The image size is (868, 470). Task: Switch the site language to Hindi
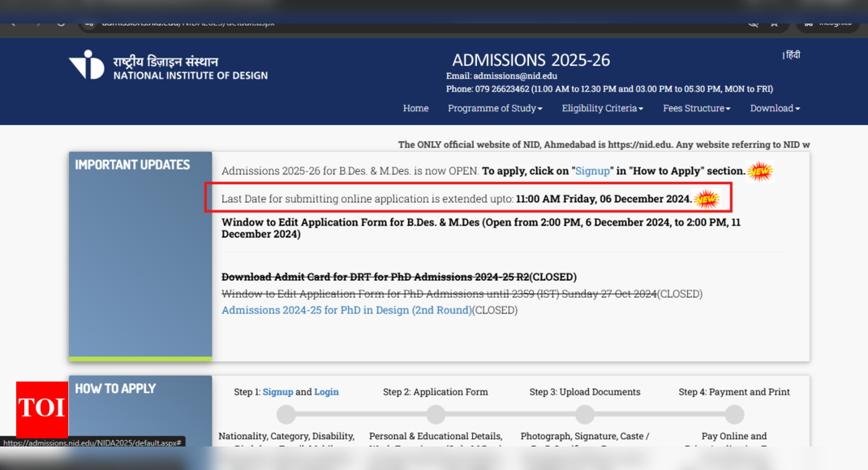pyautogui.click(x=793, y=54)
